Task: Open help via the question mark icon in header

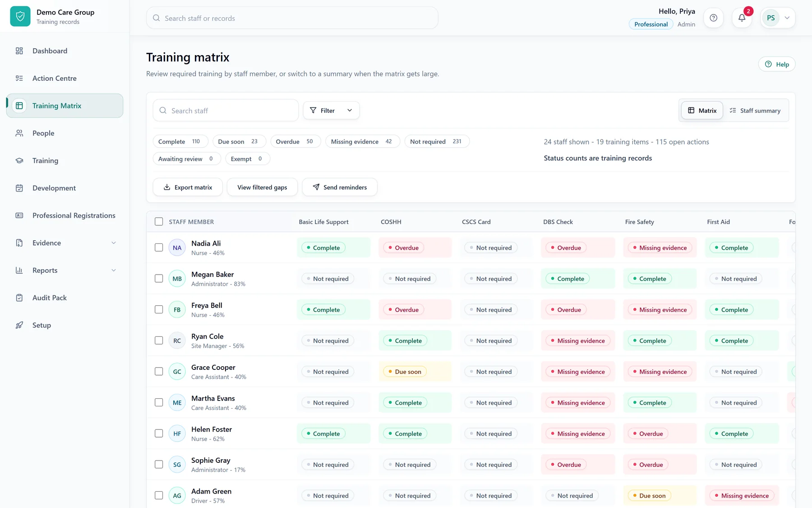Action: 713,18
